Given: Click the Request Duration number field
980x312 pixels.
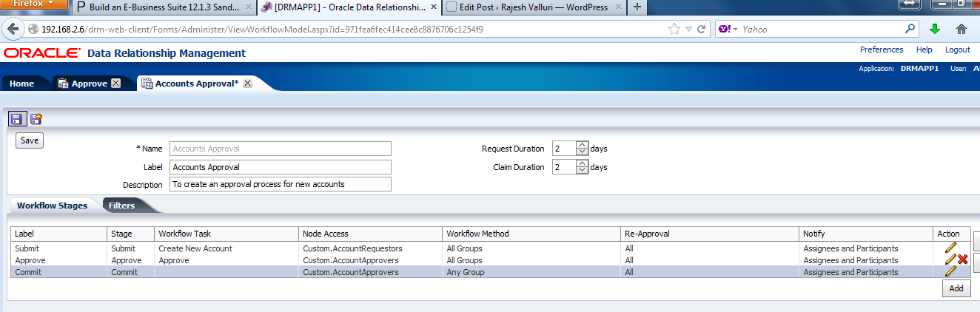Looking at the screenshot, I should [x=564, y=149].
